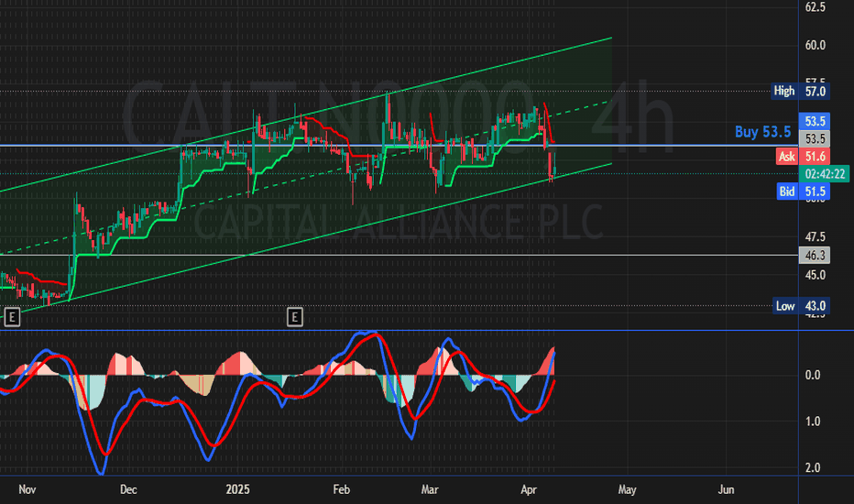Click the 47.5 price axis value
Viewport: 854px width, 504px height.
coord(816,237)
